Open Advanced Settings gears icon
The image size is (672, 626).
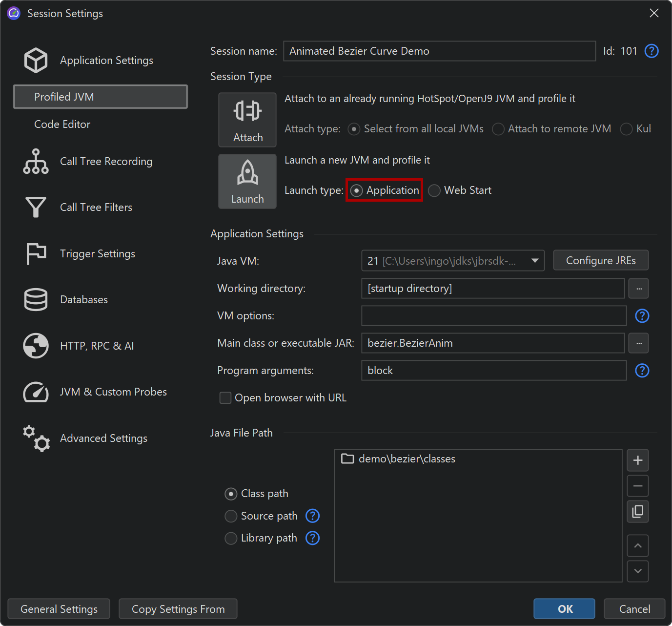coord(36,438)
